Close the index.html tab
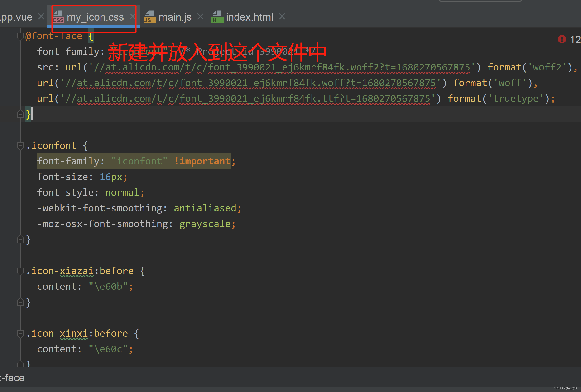 coord(282,17)
